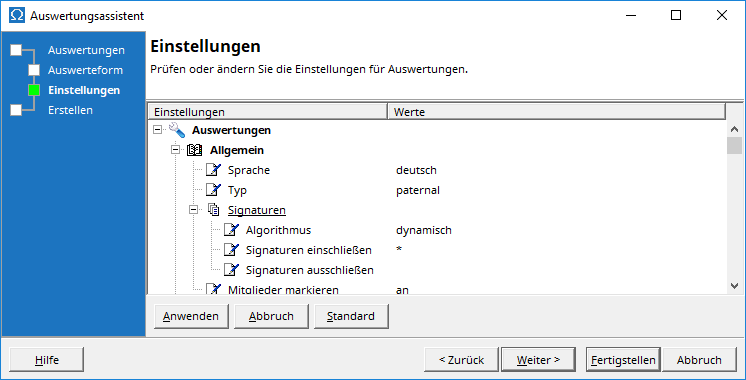Screen dimensions: 746x380
Task: Click the book icon next to Allgemein
Action: [195, 150]
